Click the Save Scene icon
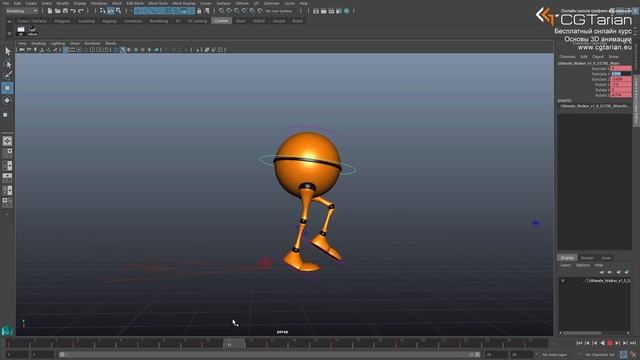Viewport: 640px width, 360px height. point(65,11)
